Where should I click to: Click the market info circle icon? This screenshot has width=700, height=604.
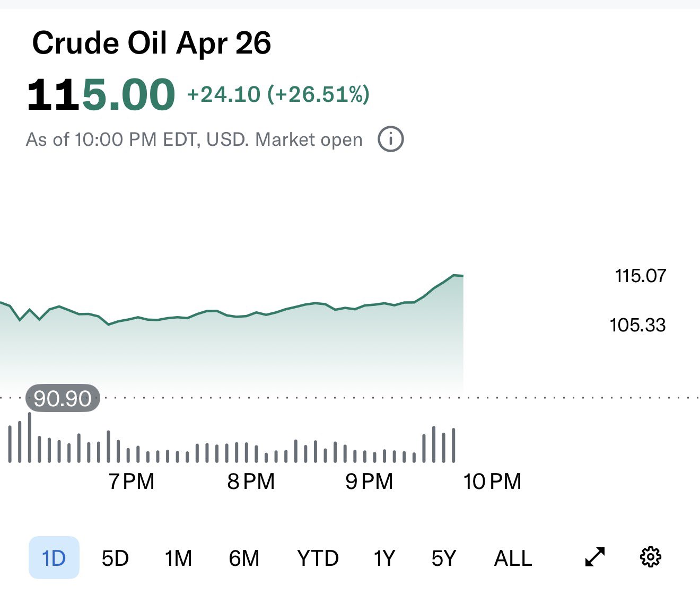[390, 139]
